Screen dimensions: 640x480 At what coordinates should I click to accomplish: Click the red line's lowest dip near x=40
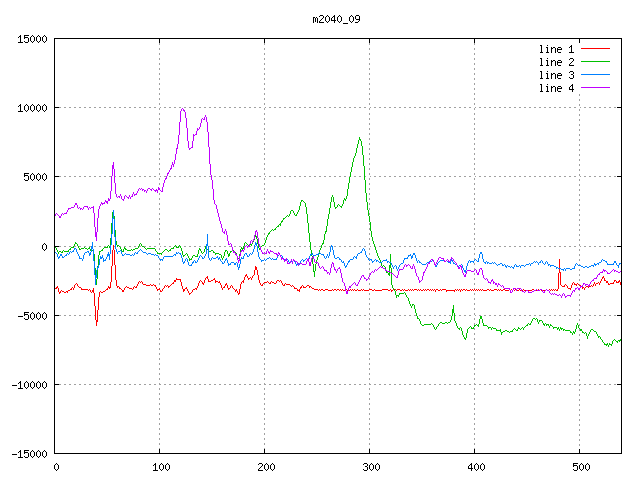[96, 324]
